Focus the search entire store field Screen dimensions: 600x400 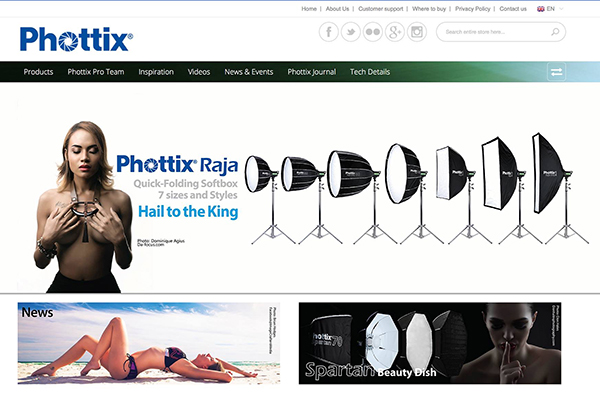(x=494, y=32)
